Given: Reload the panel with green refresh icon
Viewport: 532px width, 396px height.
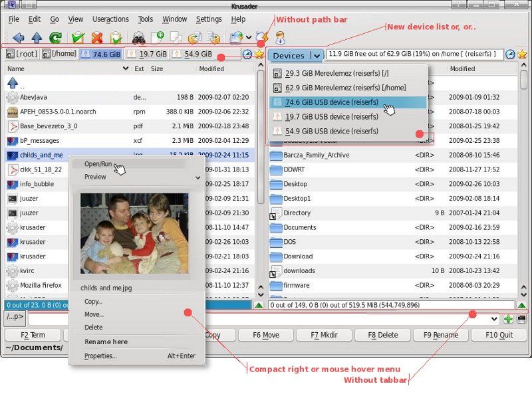Looking at the screenshot, I should point(55,38).
